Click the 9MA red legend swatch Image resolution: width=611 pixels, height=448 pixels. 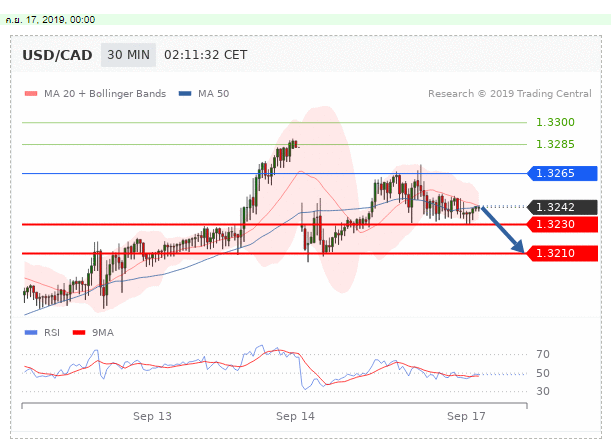[x=79, y=332]
